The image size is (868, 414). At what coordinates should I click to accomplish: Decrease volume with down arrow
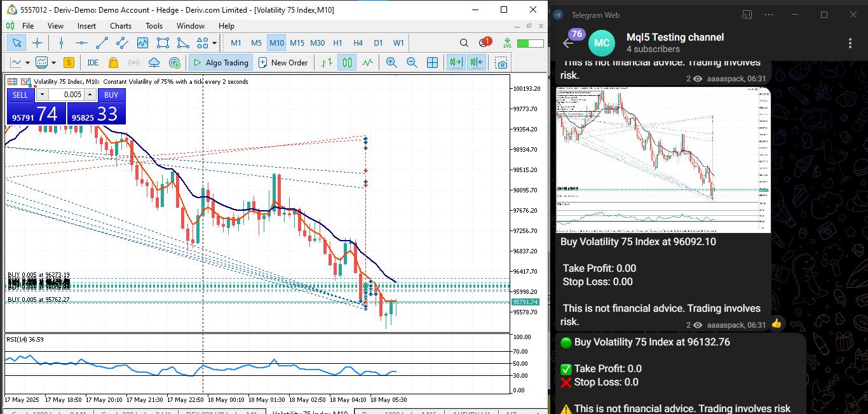click(42, 95)
